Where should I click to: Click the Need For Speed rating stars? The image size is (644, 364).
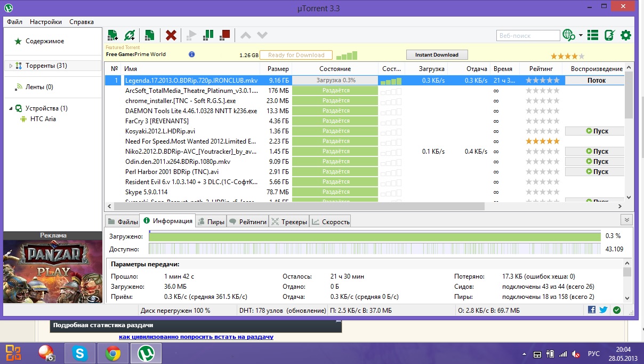543,141
